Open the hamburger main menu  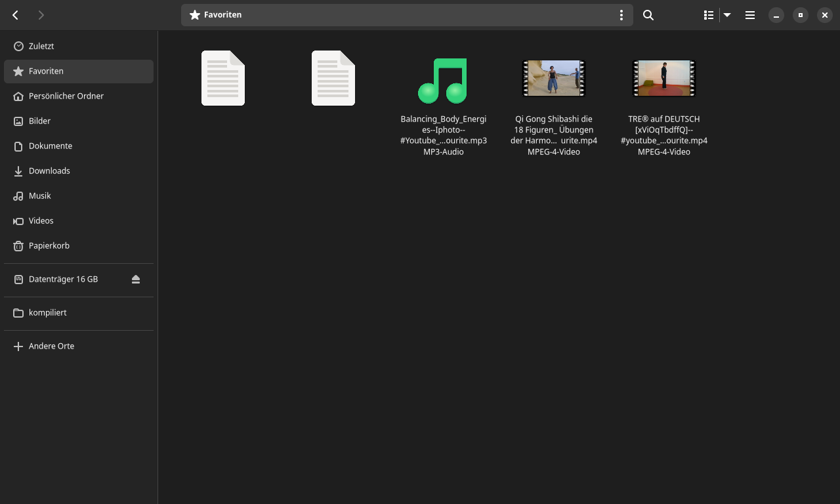750,15
